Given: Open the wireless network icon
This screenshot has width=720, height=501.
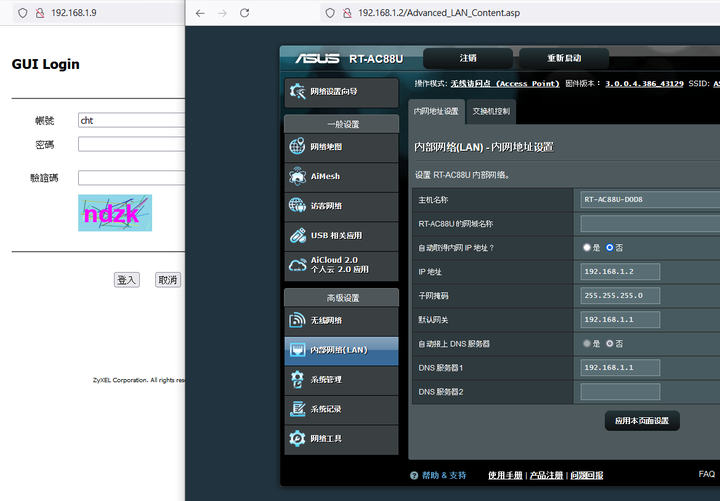Looking at the screenshot, I should click(x=297, y=320).
